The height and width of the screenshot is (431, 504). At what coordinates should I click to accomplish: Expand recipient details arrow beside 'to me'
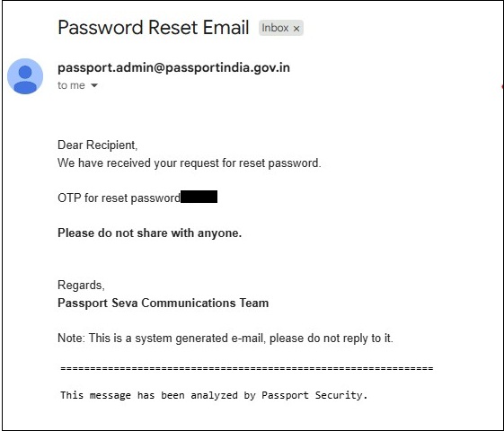(x=94, y=85)
